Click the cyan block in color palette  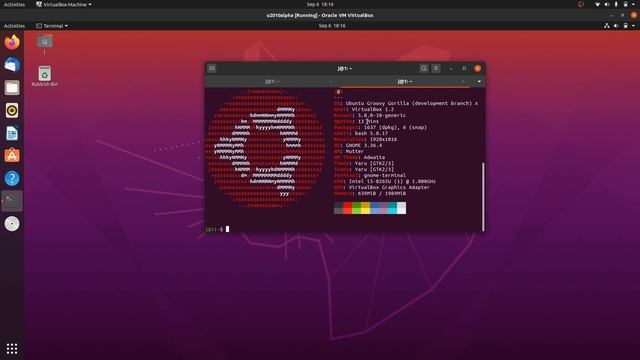[392, 208]
